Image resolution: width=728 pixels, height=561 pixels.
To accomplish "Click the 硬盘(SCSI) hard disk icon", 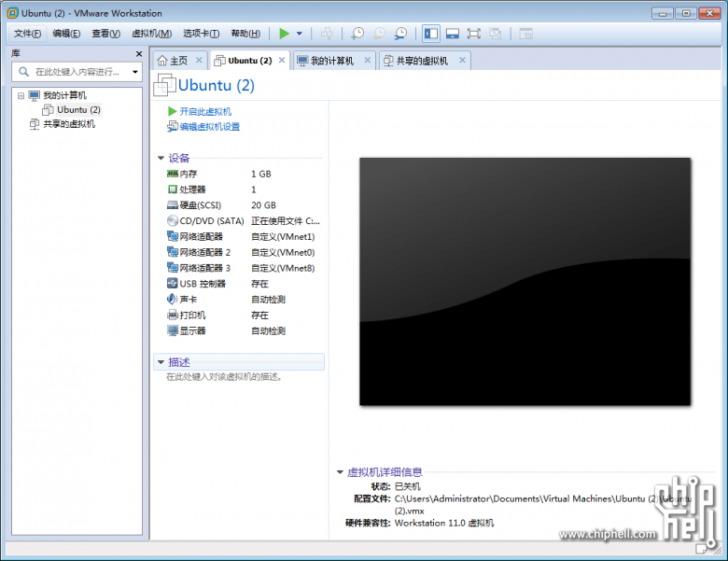I will (x=173, y=205).
